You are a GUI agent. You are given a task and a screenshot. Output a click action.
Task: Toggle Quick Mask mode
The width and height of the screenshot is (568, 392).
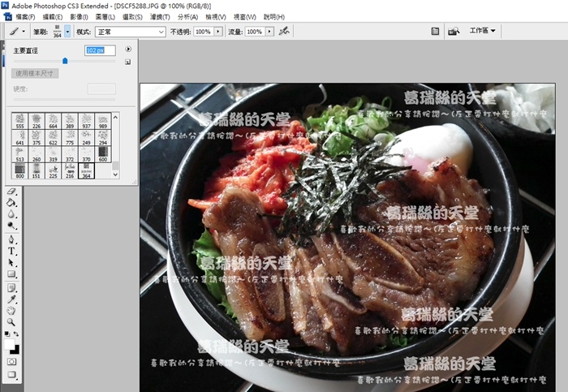11,362
